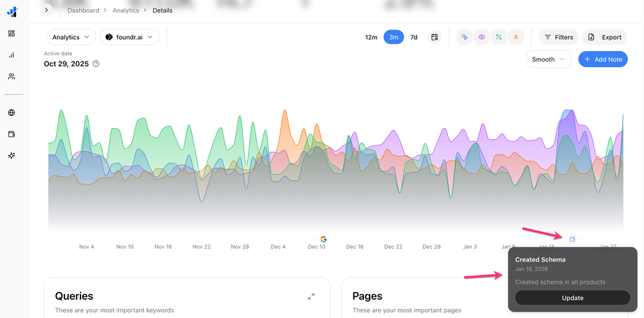
Task: Click the Queries card heading
Action: (x=74, y=296)
